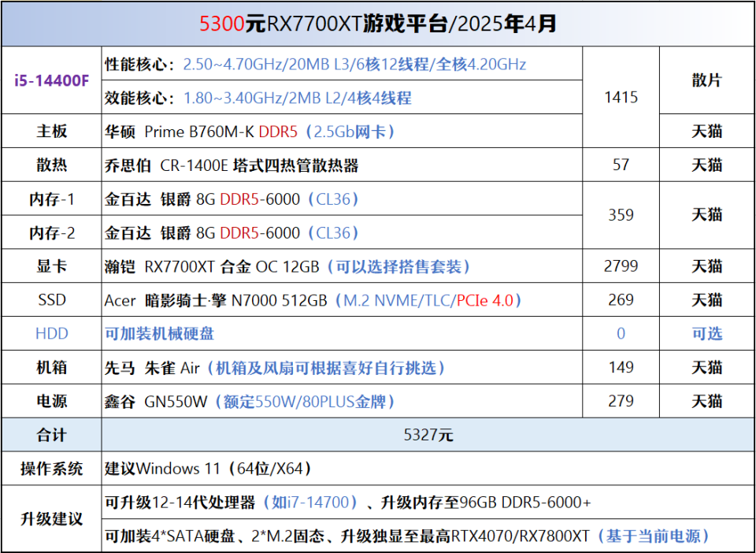756x553 pixels.
Task: Select the "显卡" row label
Action: 52,266
